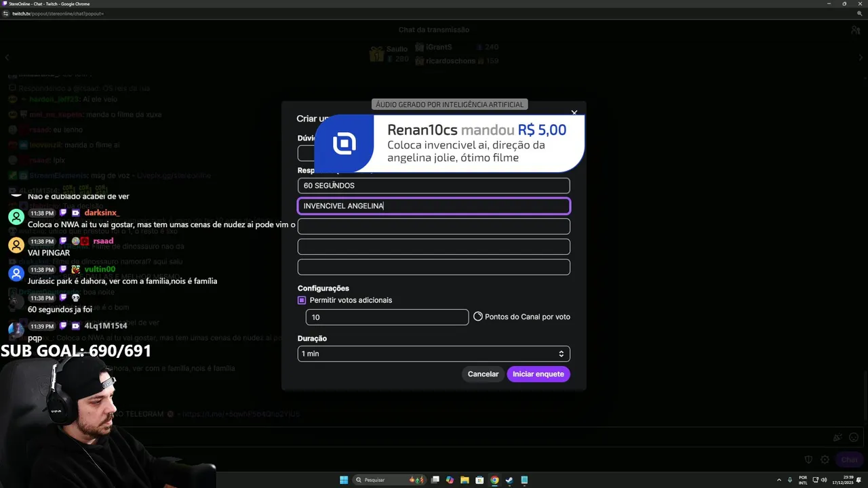This screenshot has width=868, height=488.
Task: Click the Cancelar button
Action: point(483,374)
